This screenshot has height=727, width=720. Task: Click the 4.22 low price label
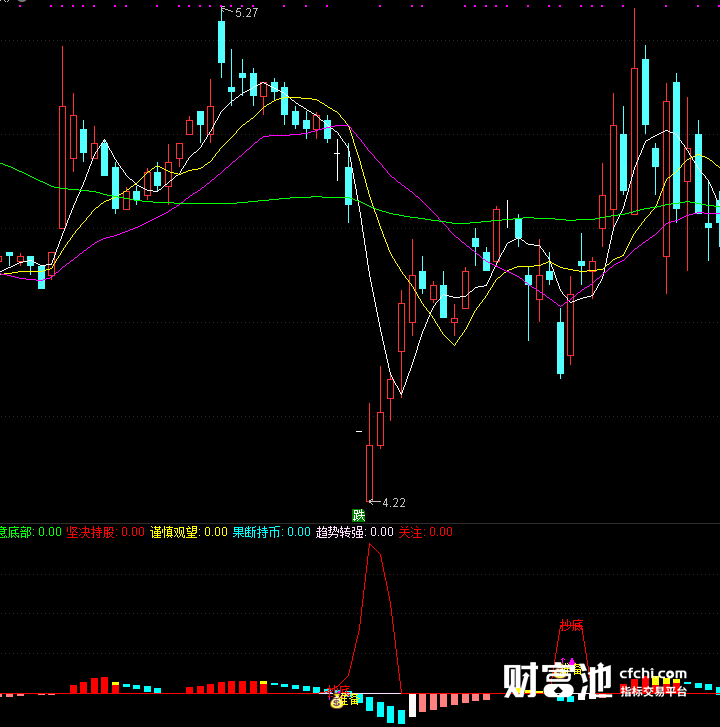tap(394, 503)
